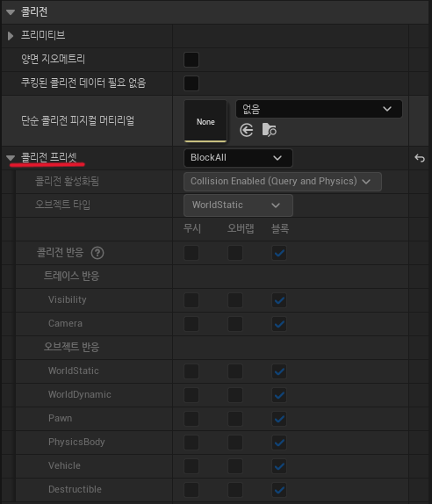
Task: Set Vehicle response to 오버랩
Action: pos(235,466)
